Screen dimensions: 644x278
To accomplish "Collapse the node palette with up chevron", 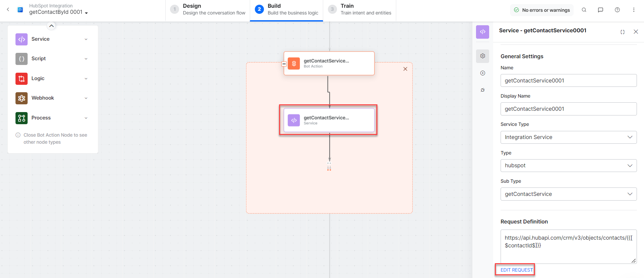I will click(x=52, y=26).
